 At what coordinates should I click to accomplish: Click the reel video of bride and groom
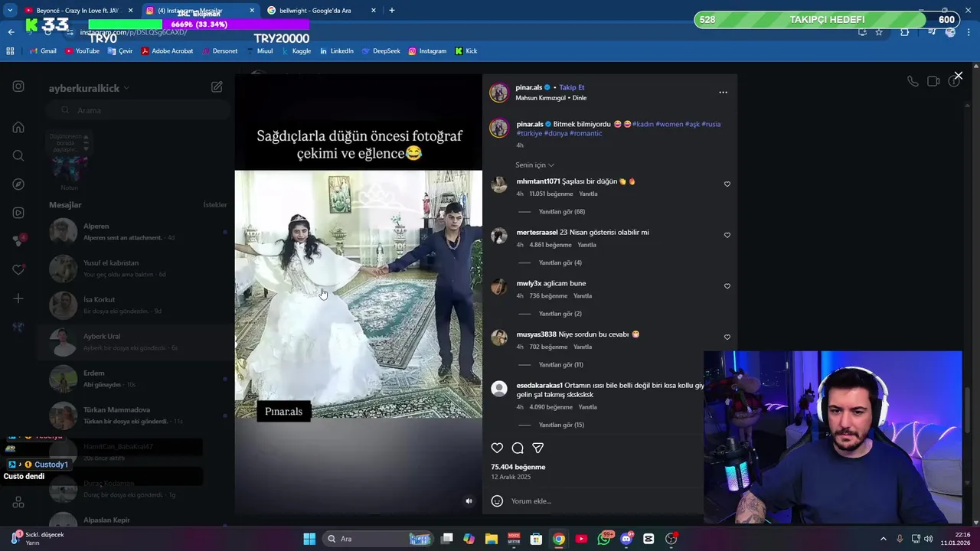pyautogui.click(x=358, y=294)
